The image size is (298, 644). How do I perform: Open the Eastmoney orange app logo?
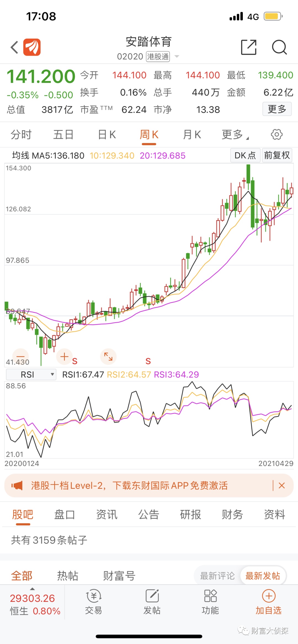(32, 47)
